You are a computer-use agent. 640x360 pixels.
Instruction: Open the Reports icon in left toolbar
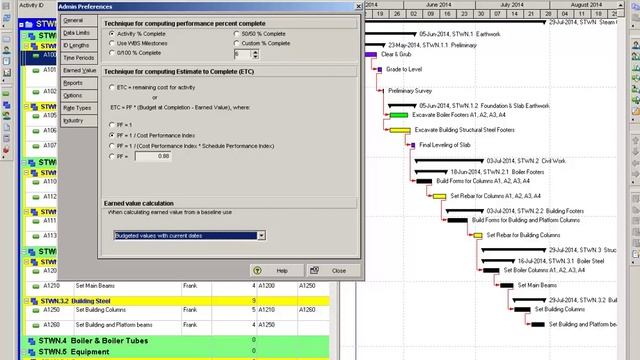click(x=6, y=61)
